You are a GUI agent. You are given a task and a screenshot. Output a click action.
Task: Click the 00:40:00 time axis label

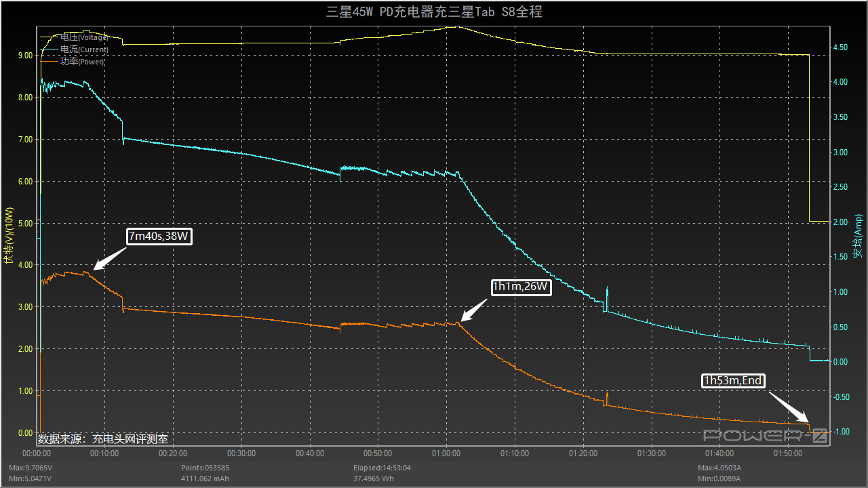(x=309, y=453)
